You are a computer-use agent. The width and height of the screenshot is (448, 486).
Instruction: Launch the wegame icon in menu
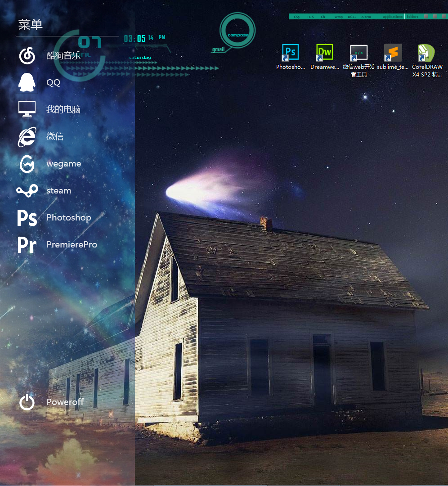click(27, 164)
